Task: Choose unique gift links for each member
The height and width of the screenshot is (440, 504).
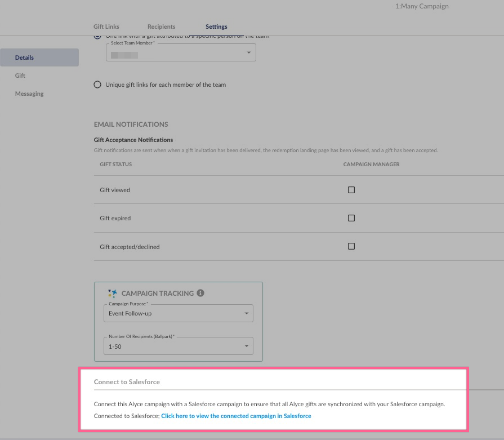Action: coord(97,85)
